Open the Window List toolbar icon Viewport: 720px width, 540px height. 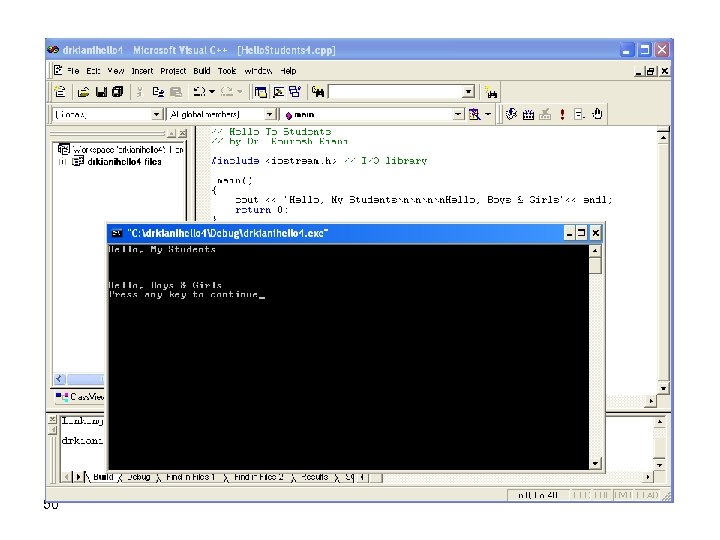tap(295, 92)
